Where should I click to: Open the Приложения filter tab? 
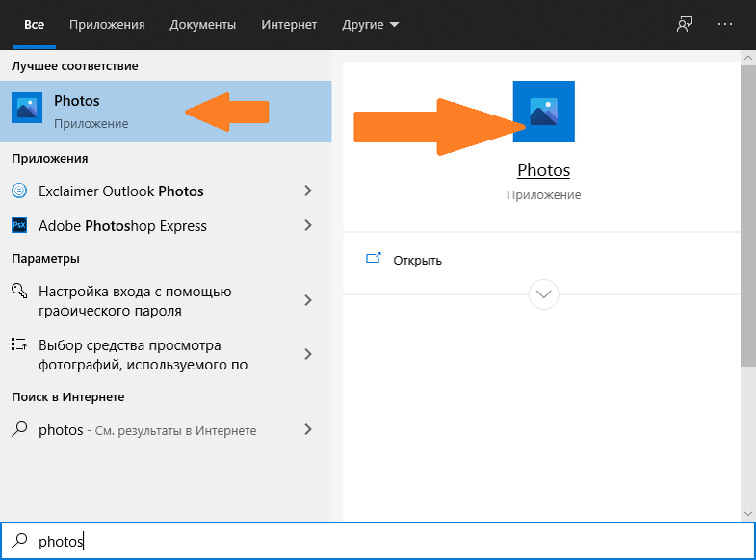point(107,25)
